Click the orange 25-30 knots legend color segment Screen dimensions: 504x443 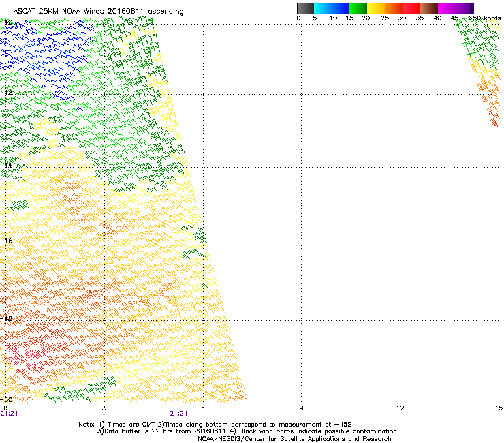tap(394, 8)
